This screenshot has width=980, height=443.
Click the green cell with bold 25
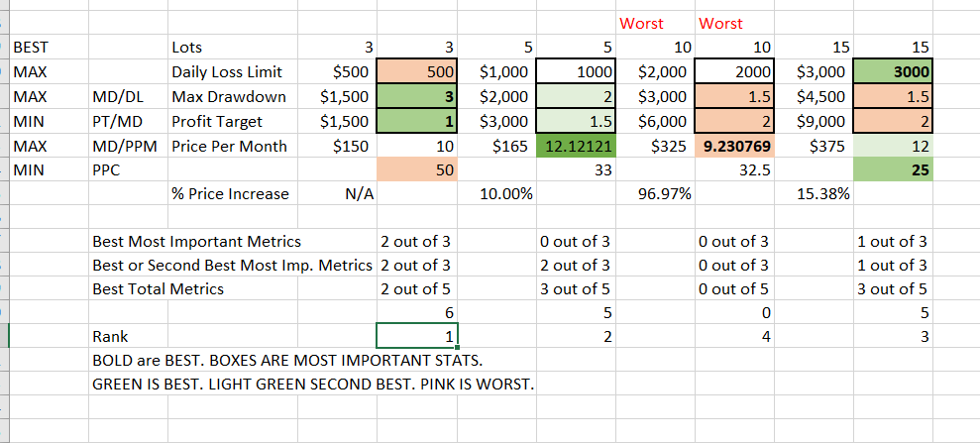(893, 169)
